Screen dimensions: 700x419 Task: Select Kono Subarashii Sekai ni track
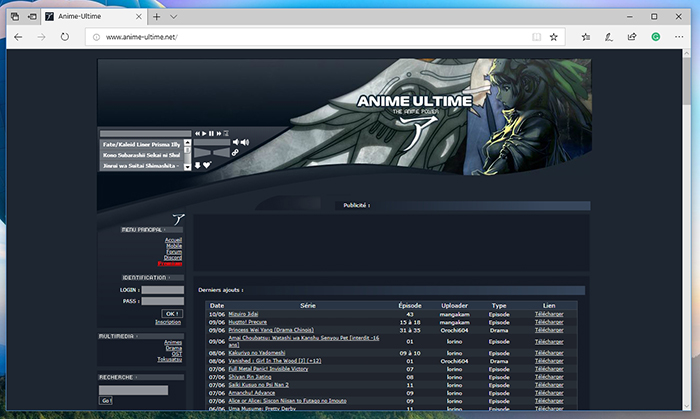142,155
